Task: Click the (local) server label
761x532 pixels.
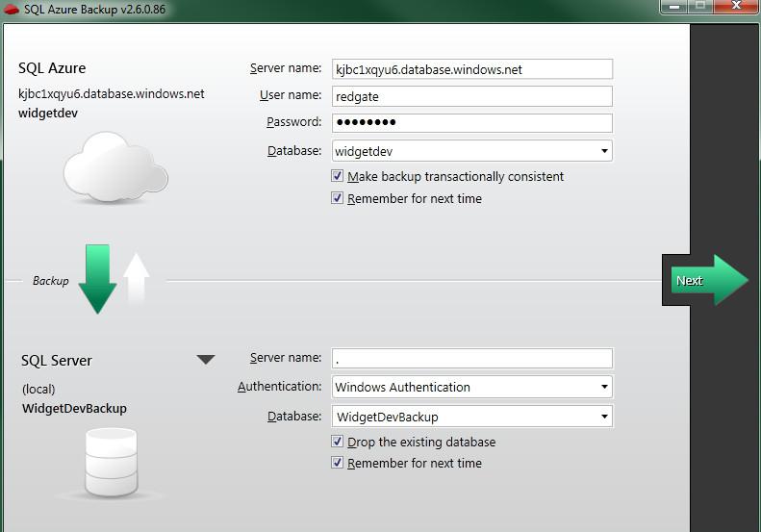Action: click(x=38, y=390)
